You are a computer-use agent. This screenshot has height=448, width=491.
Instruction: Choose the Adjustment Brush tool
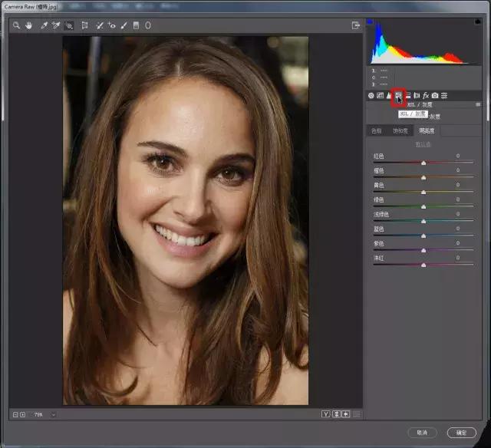click(x=124, y=25)
